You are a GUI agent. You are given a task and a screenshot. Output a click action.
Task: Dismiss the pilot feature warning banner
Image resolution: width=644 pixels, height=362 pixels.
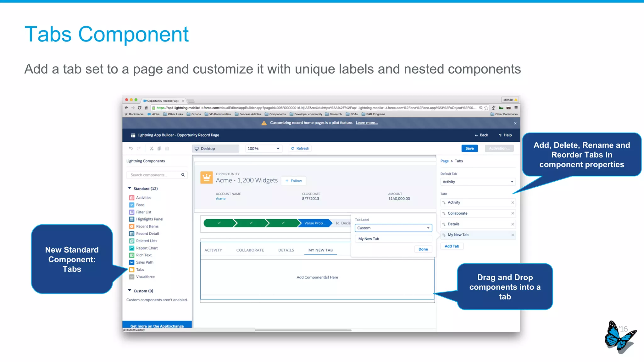(515, 123)
